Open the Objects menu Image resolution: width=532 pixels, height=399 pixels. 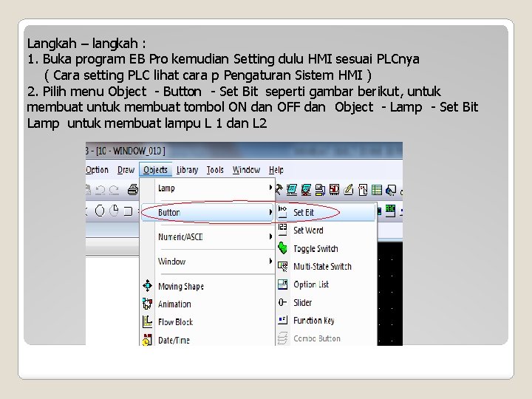(155, 170)
